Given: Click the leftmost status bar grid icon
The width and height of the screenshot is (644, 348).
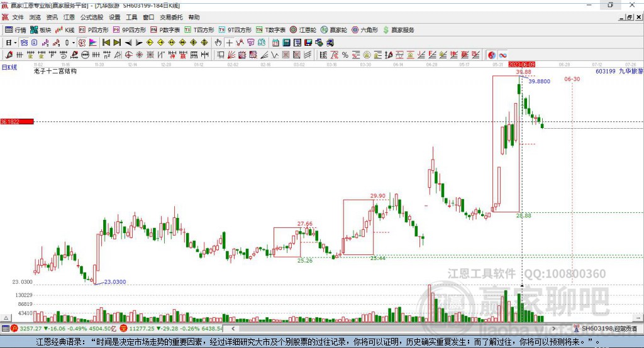Looking at the screenshot, I should coord(5,329).
